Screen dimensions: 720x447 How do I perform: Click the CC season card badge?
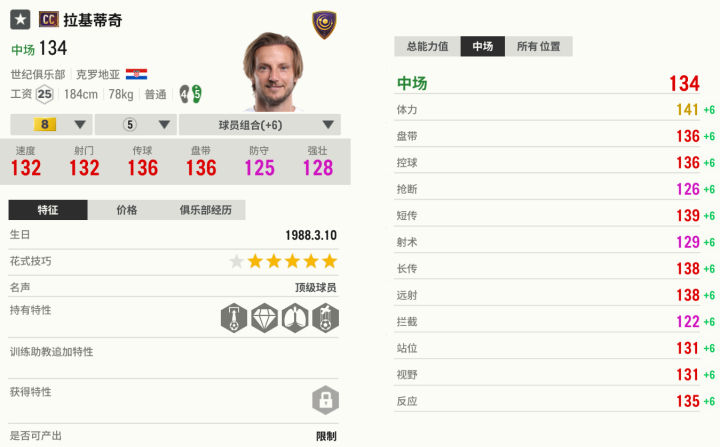point(49,19)
